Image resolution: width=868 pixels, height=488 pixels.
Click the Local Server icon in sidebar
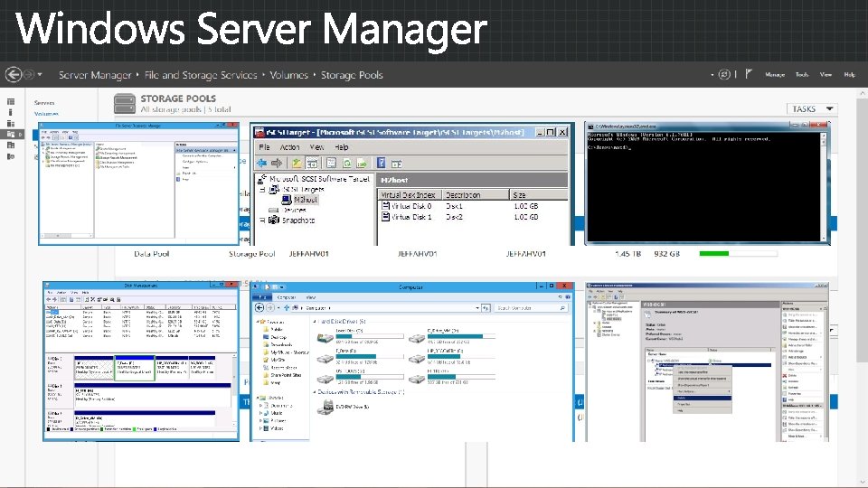pyautogui.click(x=11, y=112)
